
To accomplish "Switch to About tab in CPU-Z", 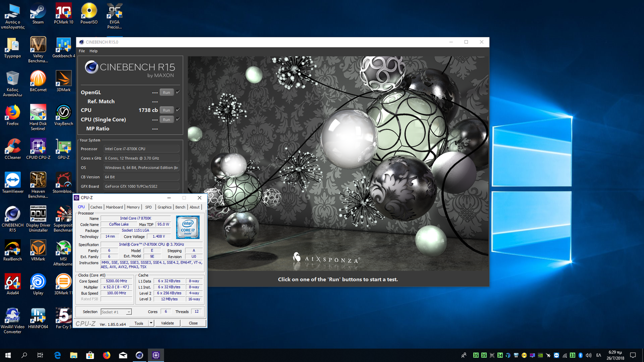I will (x=194, y=207).
